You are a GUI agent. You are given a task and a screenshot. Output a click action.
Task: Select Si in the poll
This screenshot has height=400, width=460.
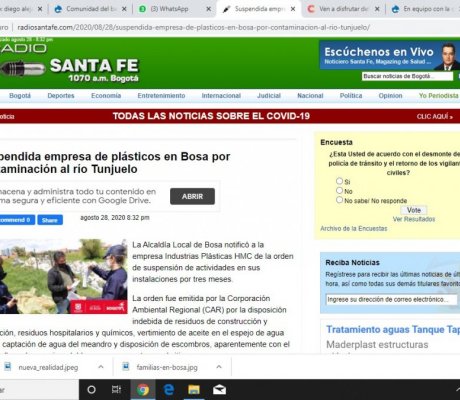(339, 181)
